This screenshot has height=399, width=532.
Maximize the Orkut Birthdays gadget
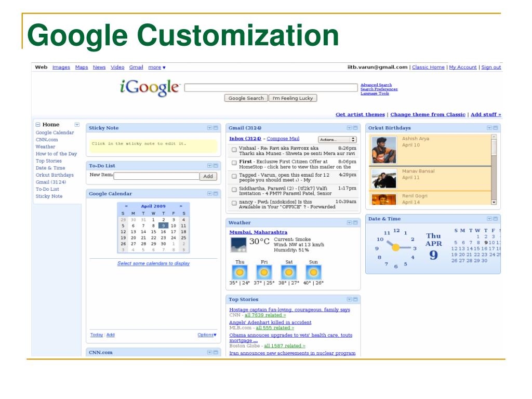coord(495,128)
